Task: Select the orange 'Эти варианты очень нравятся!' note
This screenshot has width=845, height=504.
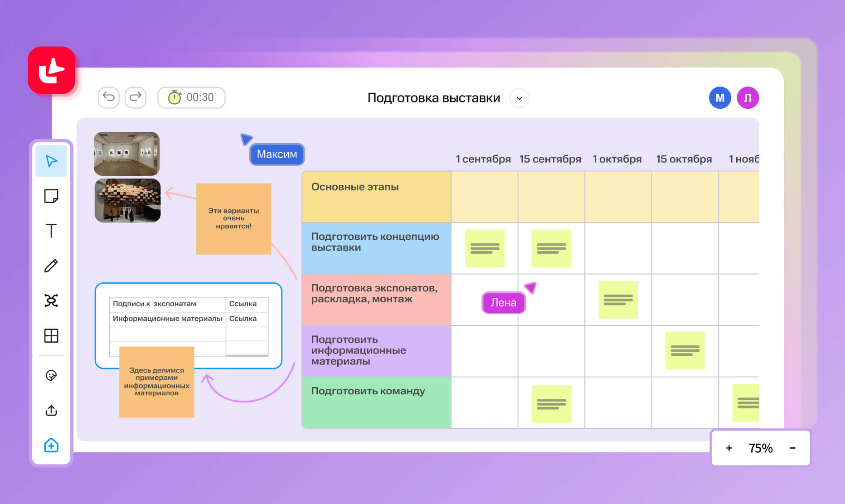Action: (x=233, y=218)
